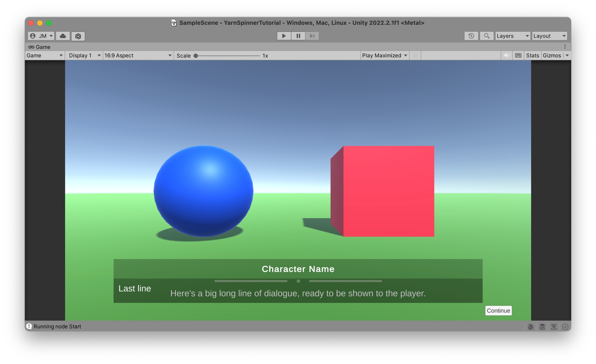Toggle the Stats overlay

tap(532, 55)
